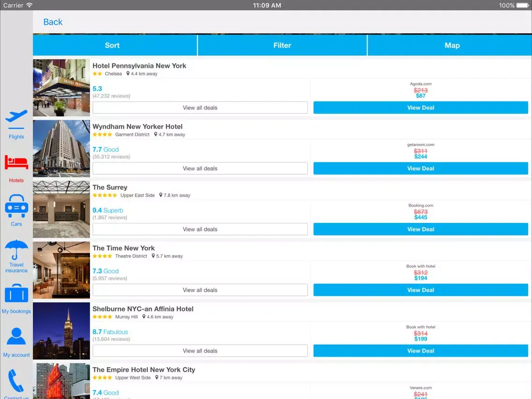
Task: View Deal for Hotel Pennsylvania at $87
Action: 421,108
